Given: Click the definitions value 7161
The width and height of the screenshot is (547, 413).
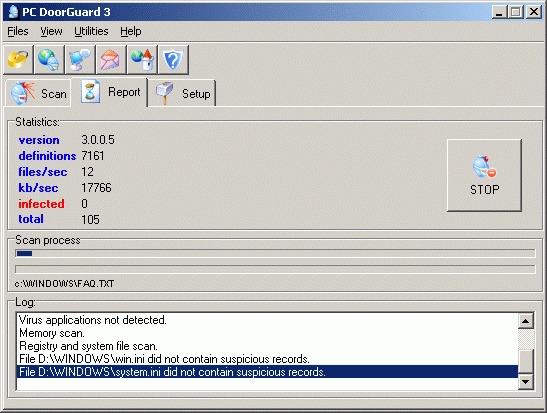Looking at the screenshot, I should pyautogui.click(x=93, y=156).
